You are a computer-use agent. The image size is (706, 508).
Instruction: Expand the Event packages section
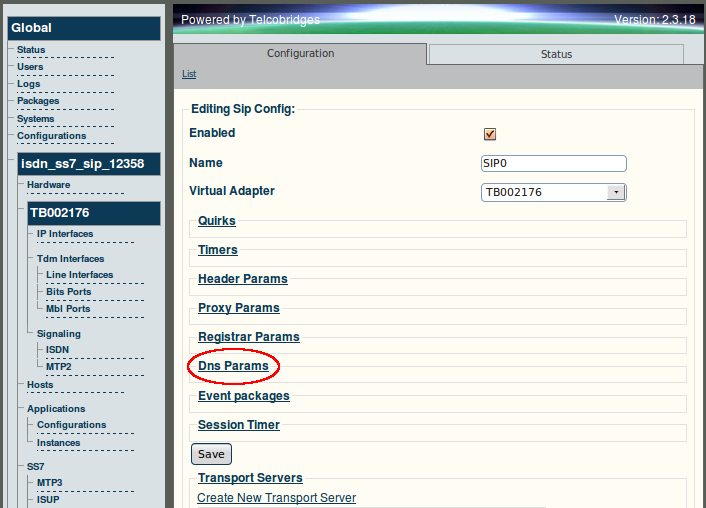click(244, 395)
